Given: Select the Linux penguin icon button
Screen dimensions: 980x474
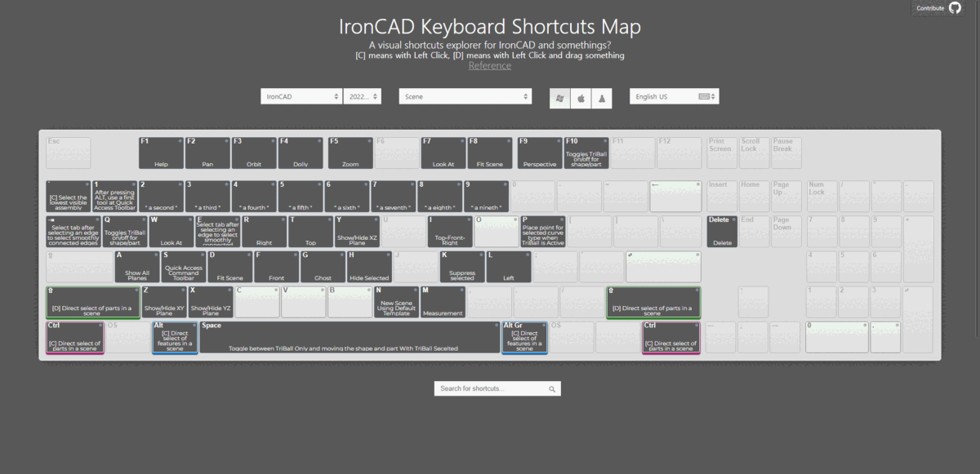Looking at the screenshot, I should tap(602, 97).
